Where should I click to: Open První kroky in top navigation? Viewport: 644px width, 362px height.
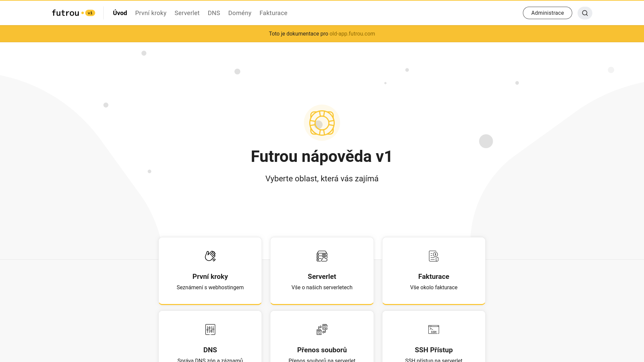(151, 13)
